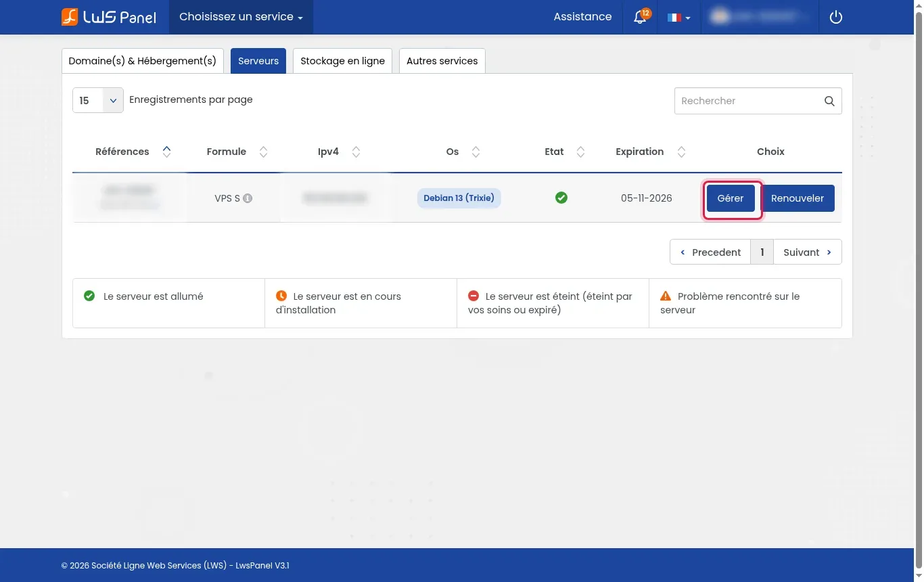The height and width of the screenshot is (582, 924).
Task: Select the Serveurs tab
Action: point(258,61)
